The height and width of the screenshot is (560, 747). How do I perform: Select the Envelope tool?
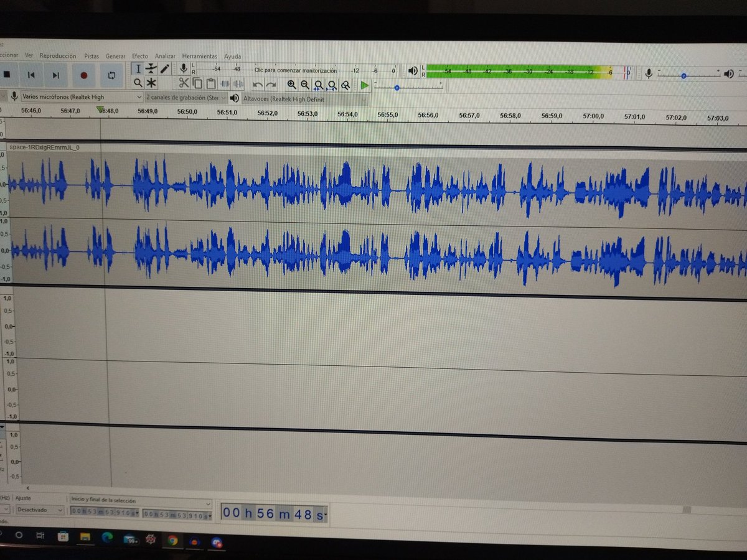coord(151,68)
